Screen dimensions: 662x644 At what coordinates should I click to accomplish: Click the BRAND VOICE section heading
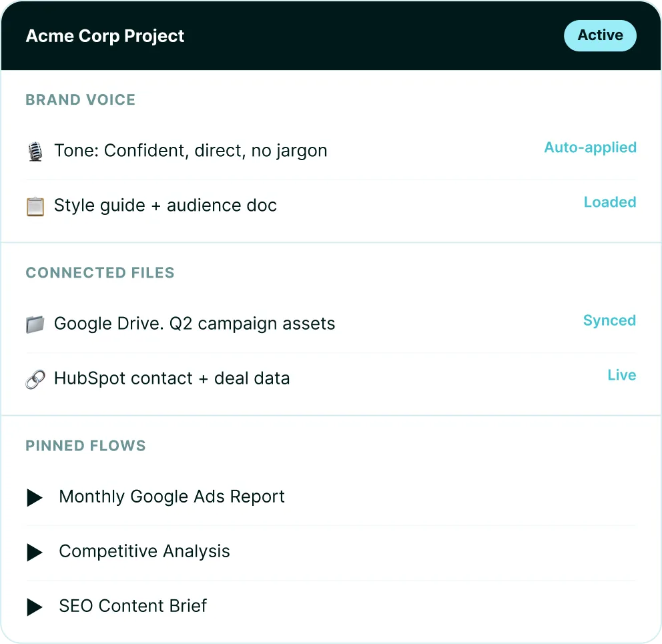81,99
